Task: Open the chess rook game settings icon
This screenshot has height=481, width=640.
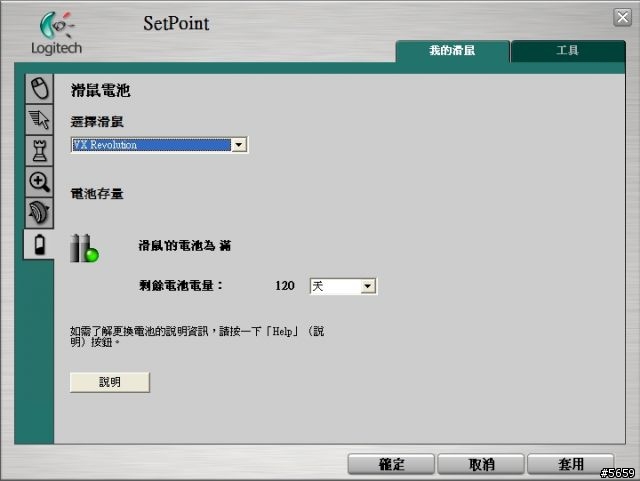Action: pos(40,150)
